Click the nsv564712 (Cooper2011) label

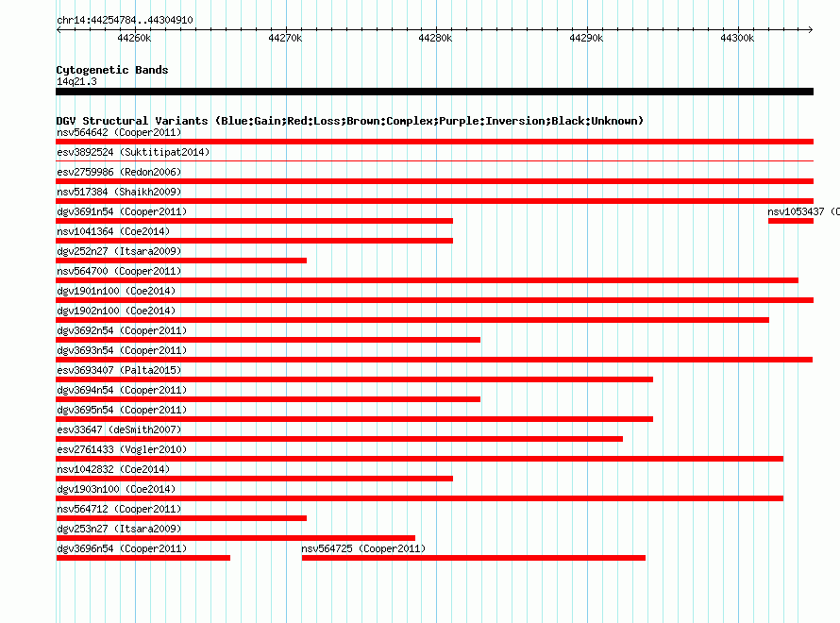pos(119,509)
